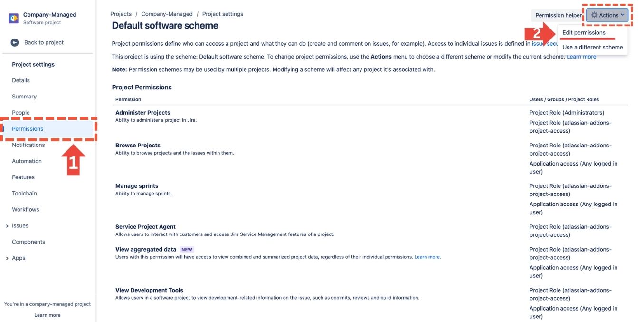The width and height of the screenshot is (644, 322).
Task: Go to Notifications settings
Action: [28, 145]
